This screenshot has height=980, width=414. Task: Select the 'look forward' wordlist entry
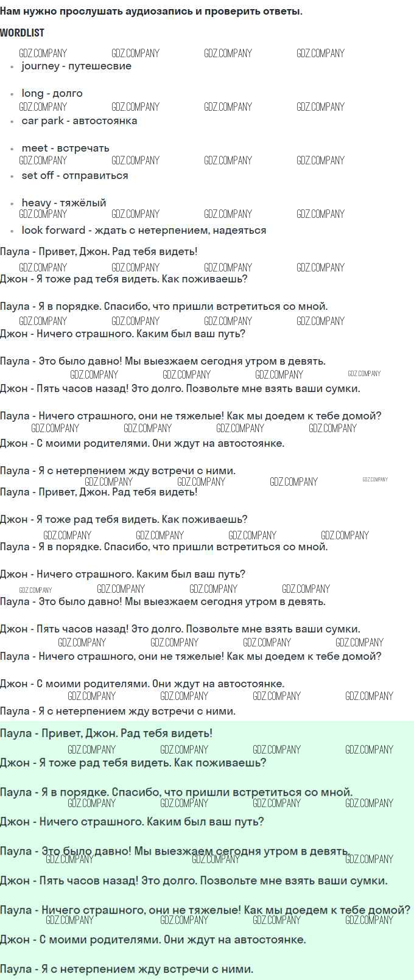pyautogui.click(x=144, y=230)
